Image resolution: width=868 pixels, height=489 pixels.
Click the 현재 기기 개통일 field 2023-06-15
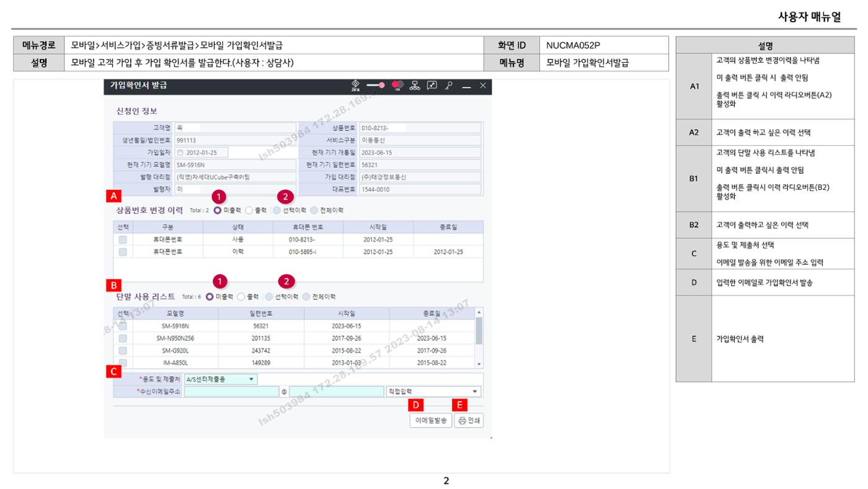click(420, 152)
